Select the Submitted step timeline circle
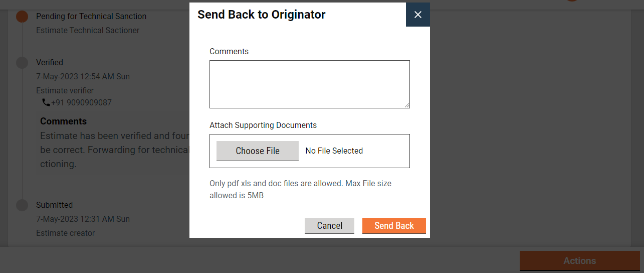This screenshot has height=273, width=644. pos(22,205)
